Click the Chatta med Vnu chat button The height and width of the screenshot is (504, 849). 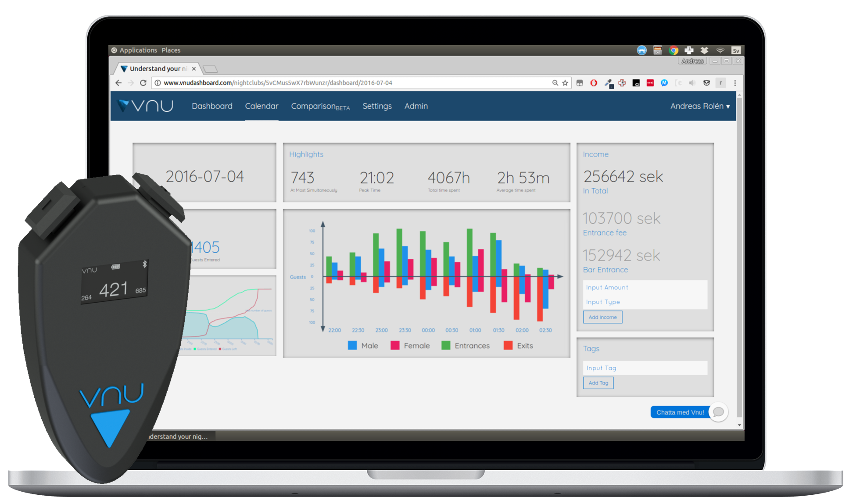(x=678, y=411)
